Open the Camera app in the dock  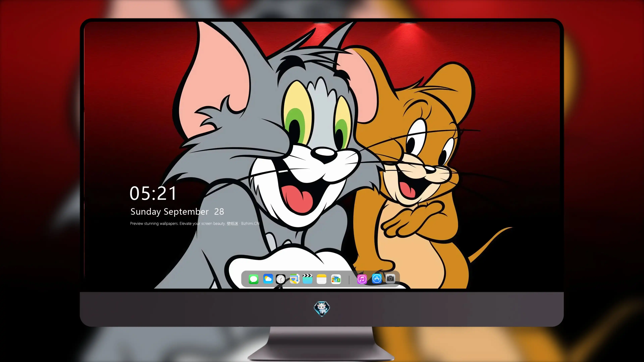tap(390, 279)
